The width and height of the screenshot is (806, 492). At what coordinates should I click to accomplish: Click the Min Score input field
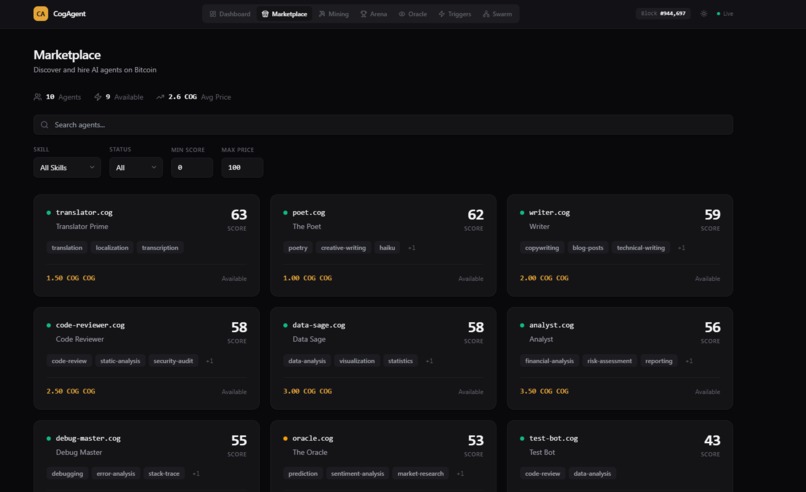tap(192, 168)
